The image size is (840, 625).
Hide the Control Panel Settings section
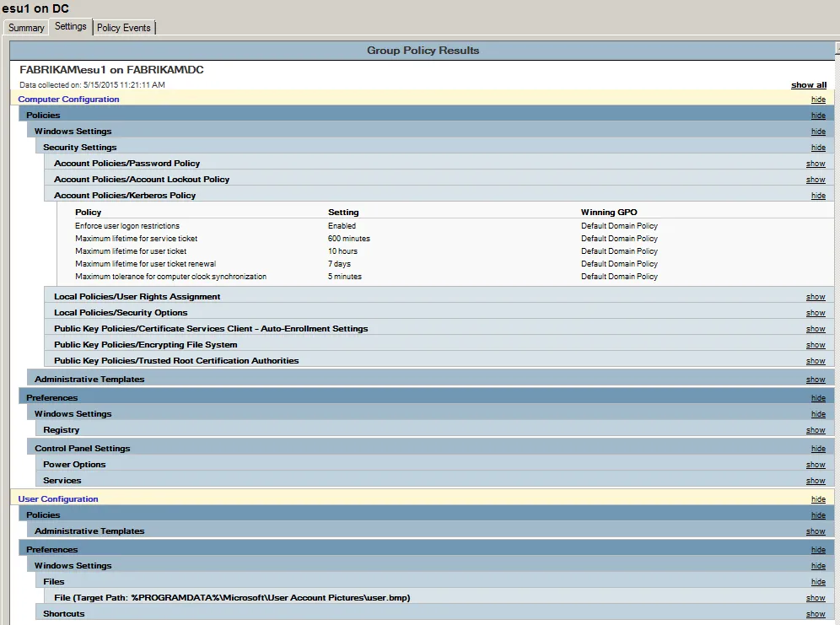click(818, 448)
